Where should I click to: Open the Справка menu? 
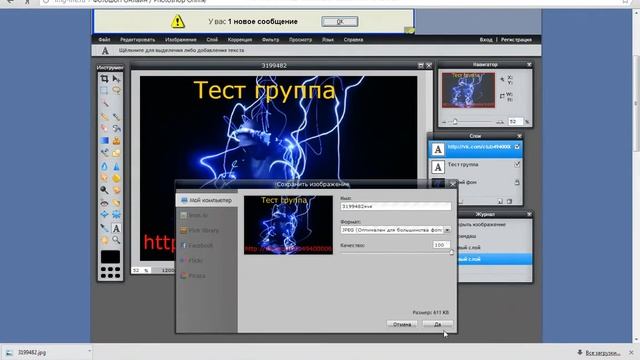click(x=353, y=40)
